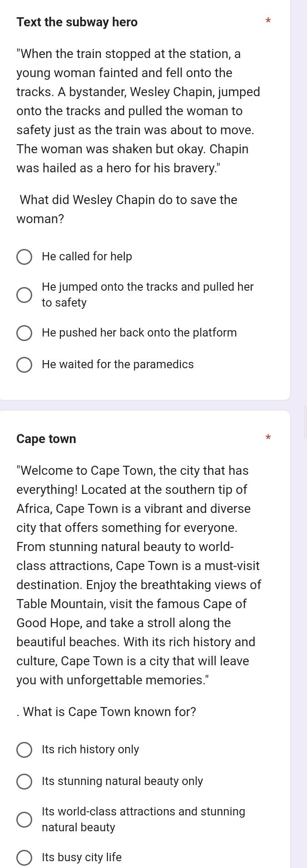Viewport: 307px width, 868px height.
Task: Click the 'Text the subway hero' question title
Action: tap(77, 22)
